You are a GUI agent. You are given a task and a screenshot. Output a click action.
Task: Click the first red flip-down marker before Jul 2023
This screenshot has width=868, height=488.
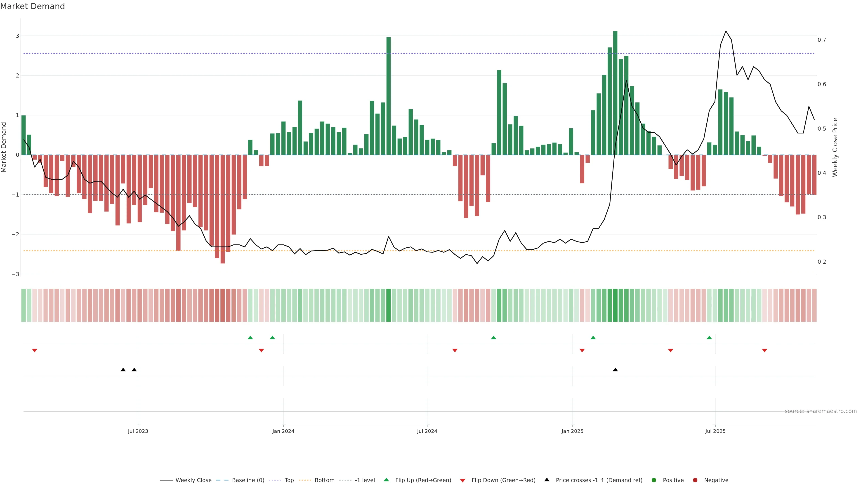coord(34,351)
